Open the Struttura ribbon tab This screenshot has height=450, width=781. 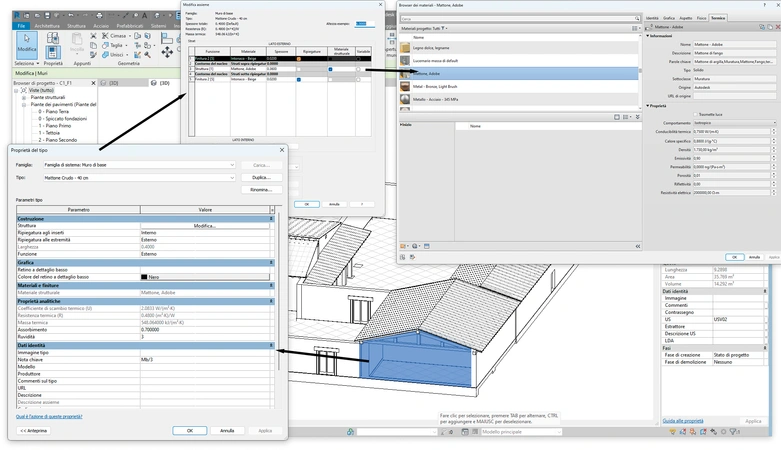pos(76,26)
